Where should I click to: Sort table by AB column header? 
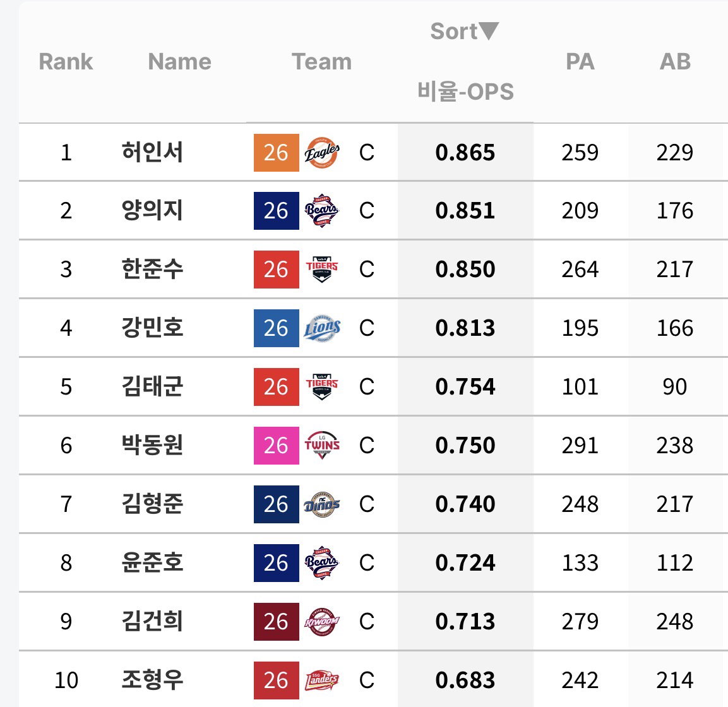pyautogui.click(x=675, y=62)
